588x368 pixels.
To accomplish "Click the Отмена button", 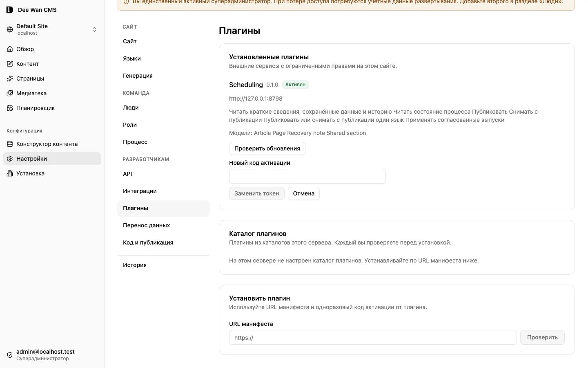I will coord(304,193).
